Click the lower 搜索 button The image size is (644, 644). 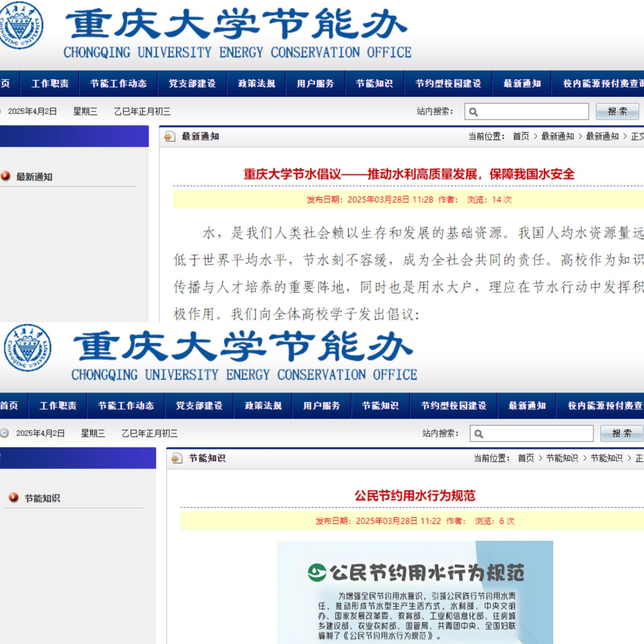[x=622, y=433]
